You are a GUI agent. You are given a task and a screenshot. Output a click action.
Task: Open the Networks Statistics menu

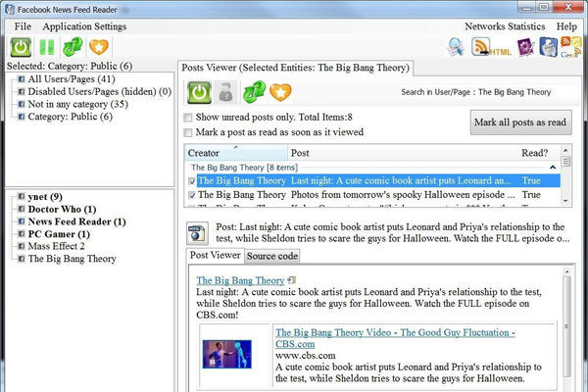pyautogui.click(x=505, y=26)
